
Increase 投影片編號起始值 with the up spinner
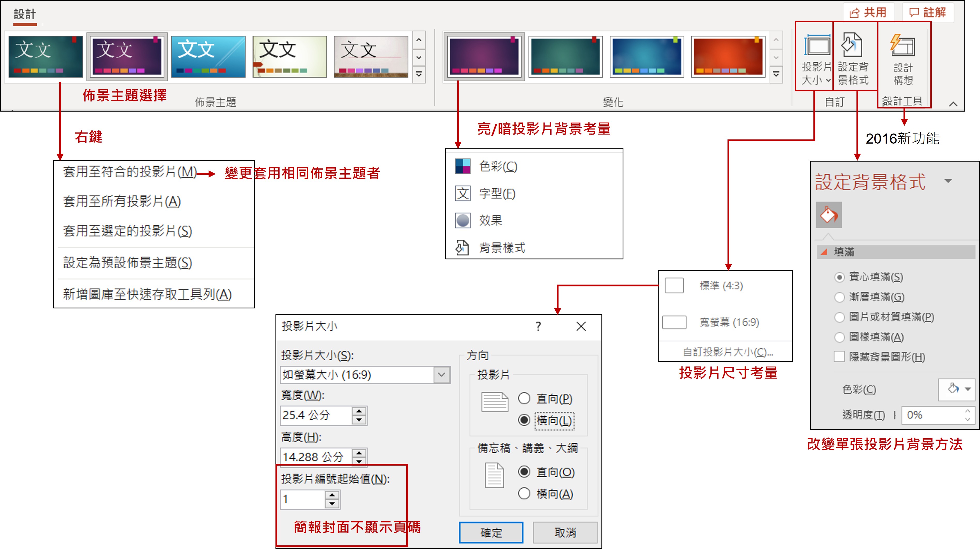332,495
